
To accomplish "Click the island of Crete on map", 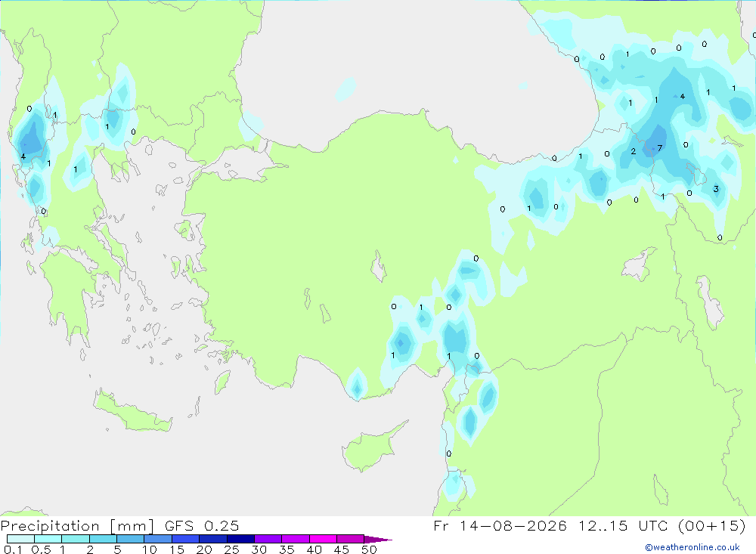I will click(132, 412).
